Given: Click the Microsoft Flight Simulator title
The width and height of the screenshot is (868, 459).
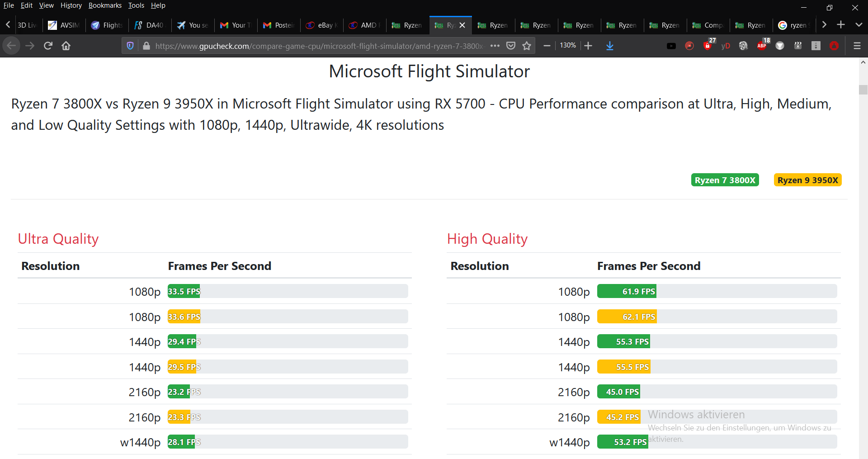Looking at the screenshot, I should (x=429, y=71).
